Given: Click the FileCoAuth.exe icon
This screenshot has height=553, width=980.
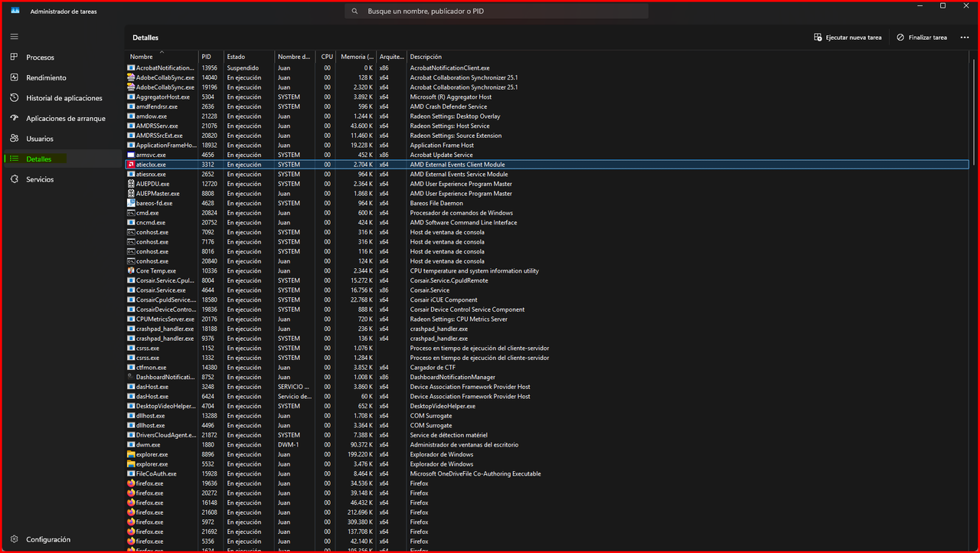Looking at the screenshot, I should pyautogui.click(x=131, y=473).
